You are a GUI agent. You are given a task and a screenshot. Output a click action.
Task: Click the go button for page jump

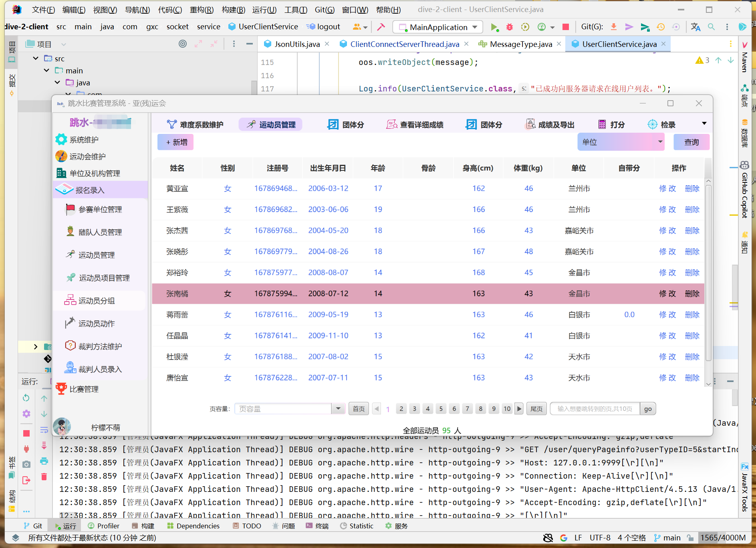(647, 408)
